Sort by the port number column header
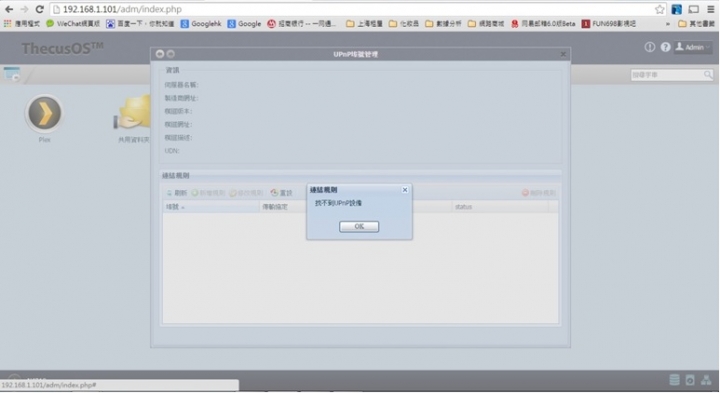720x393 pixels. pos(211,207)
